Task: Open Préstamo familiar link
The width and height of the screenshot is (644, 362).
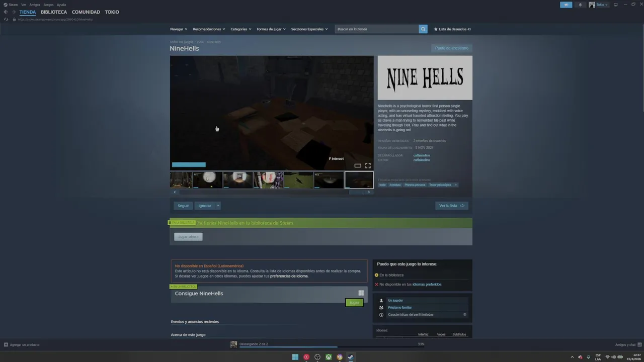Action: (400, 307)
